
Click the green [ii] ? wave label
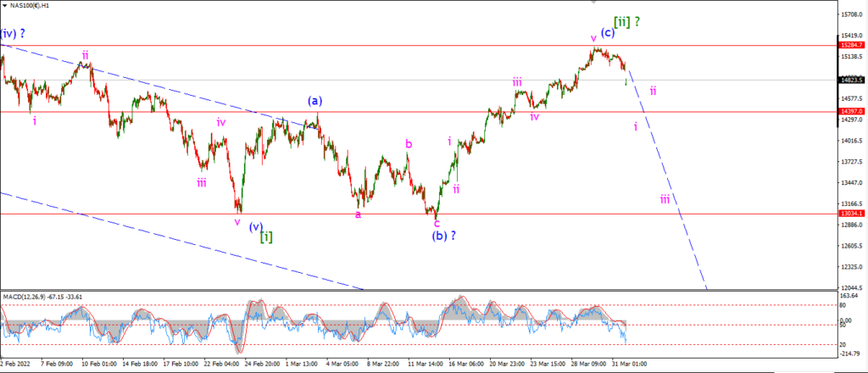(x=627, y=21)
